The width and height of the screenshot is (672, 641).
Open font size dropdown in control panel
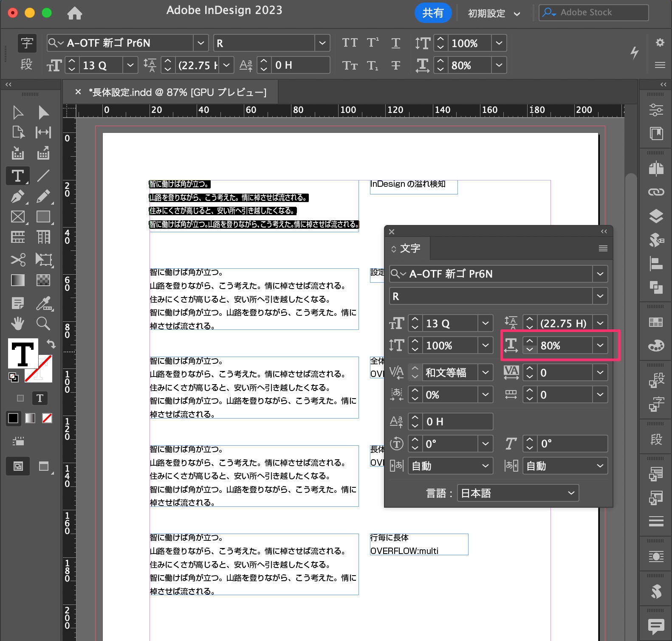point(130,65)
